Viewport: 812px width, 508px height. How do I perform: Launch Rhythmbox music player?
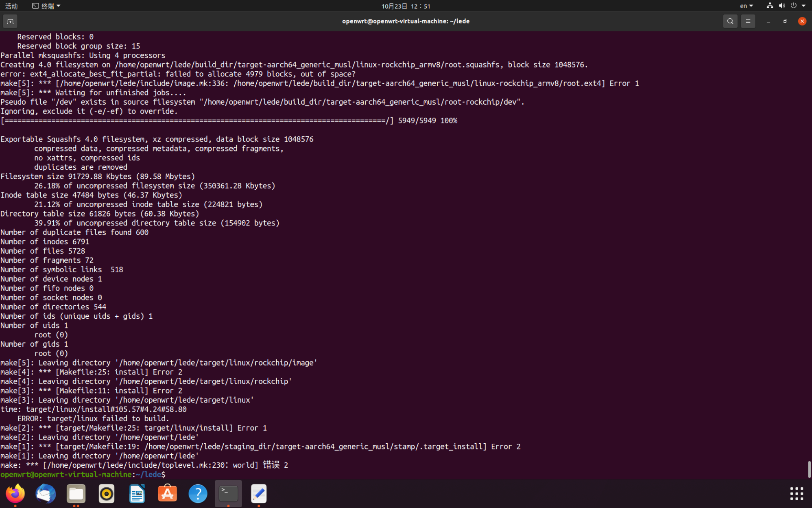click(x=106, y=494)
